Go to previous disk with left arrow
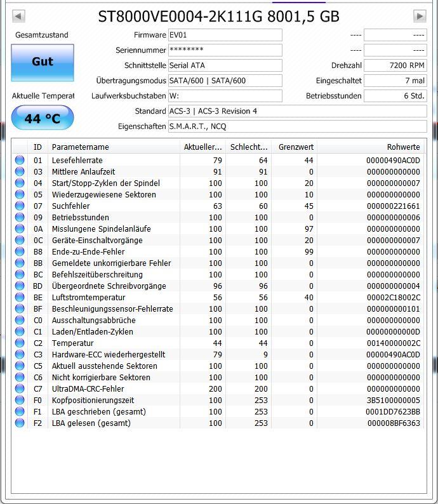Screen dimensions: 438x504 tap(18, 16)
